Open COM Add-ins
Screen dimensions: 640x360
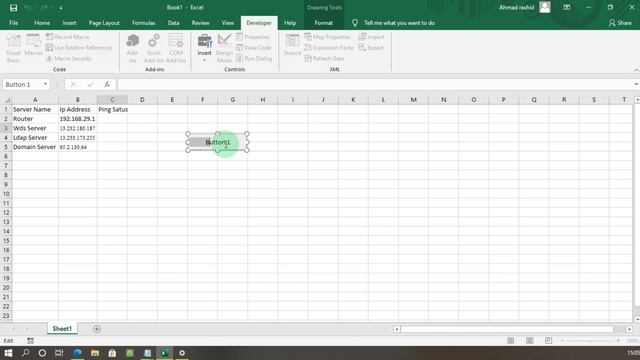click(176, 49)
